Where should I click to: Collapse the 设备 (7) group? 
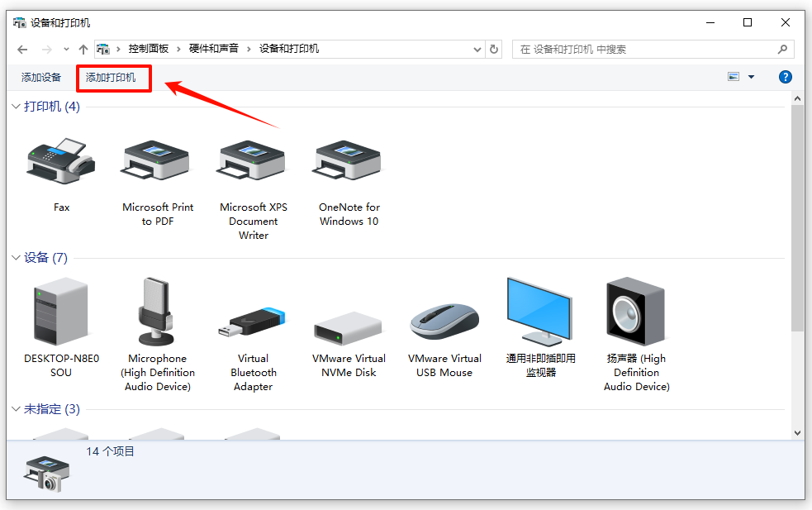pos(16,258)
